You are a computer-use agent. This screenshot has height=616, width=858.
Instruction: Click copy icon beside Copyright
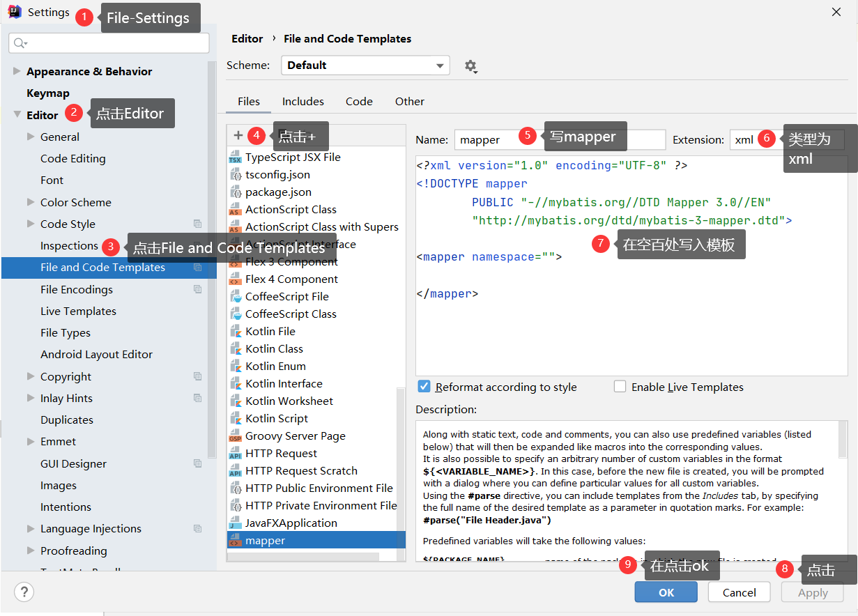pos(197,377)
